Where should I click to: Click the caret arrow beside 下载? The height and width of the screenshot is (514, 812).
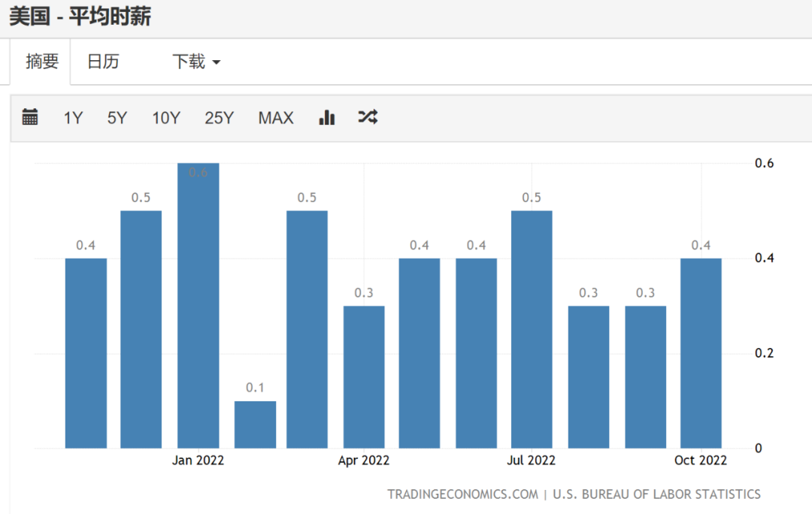point(217,62)
